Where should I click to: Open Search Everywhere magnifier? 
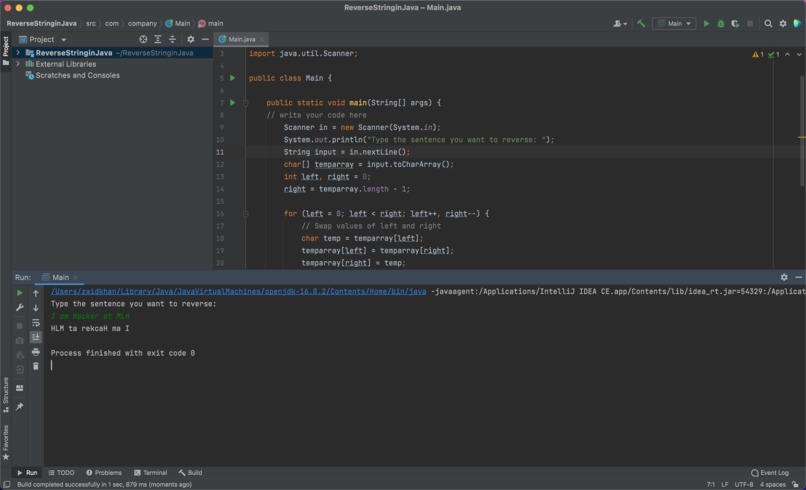click(x=768, y=24)
